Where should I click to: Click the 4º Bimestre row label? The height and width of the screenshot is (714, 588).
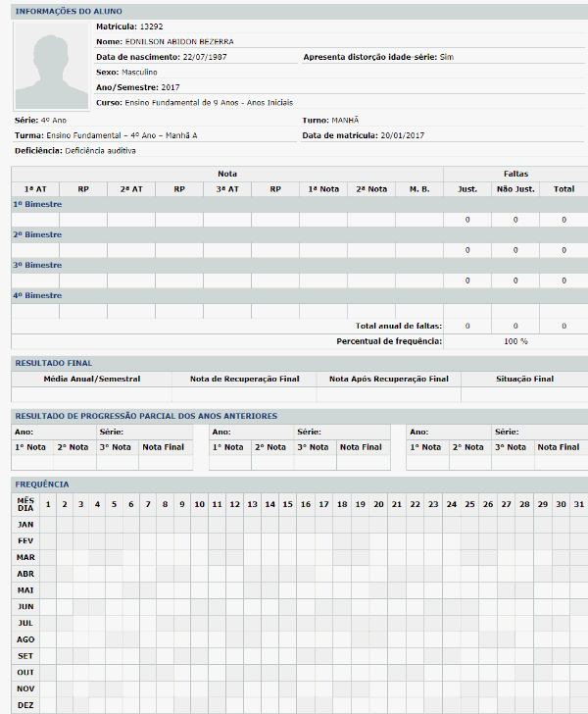[38, 295]
